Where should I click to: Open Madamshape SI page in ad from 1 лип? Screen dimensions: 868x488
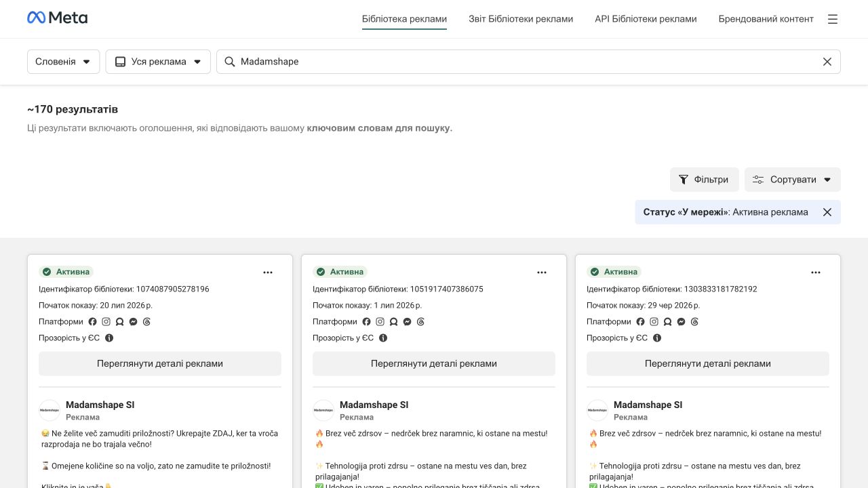(374, 405)
